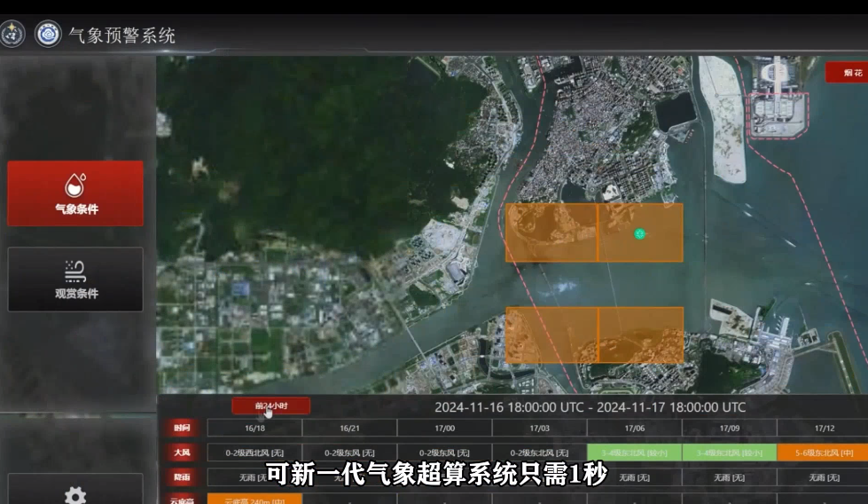
Task: Select the 时间 row label
Action: pos(182,428)
